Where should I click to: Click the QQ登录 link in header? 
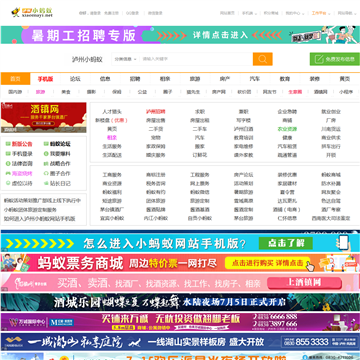coord(132,13)
